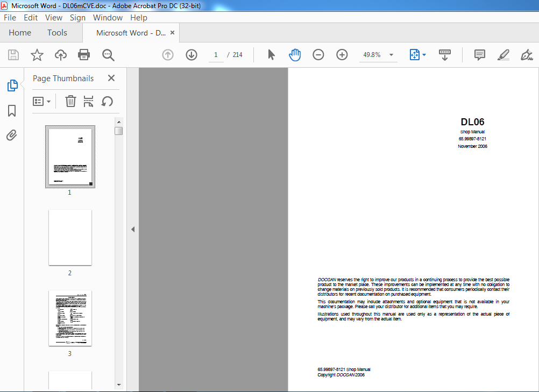Click the Print Pages thumbnail icon
Screen dimensions: 539x392
tap(88, 101)
